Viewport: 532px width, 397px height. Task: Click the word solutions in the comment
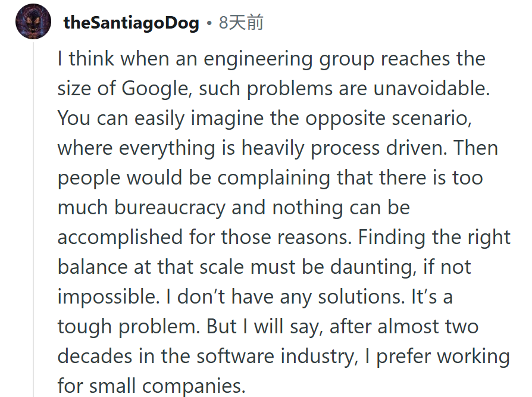pos(362,297)
